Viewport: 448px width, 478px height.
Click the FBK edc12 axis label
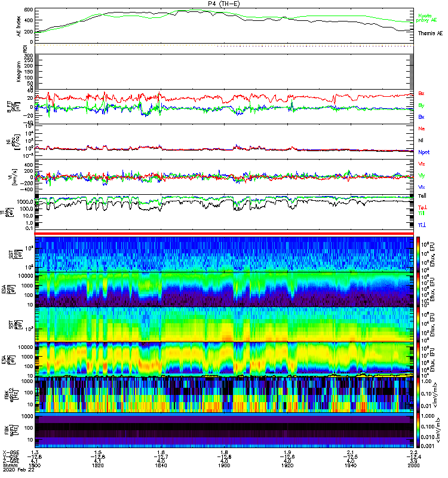click(12, 395)
